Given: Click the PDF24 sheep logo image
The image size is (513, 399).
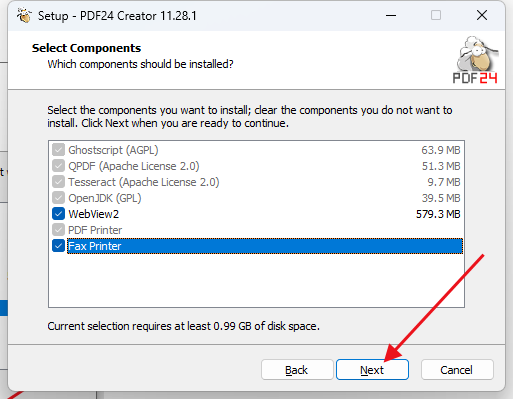Looking at the screenshot, I should point(476,60).
